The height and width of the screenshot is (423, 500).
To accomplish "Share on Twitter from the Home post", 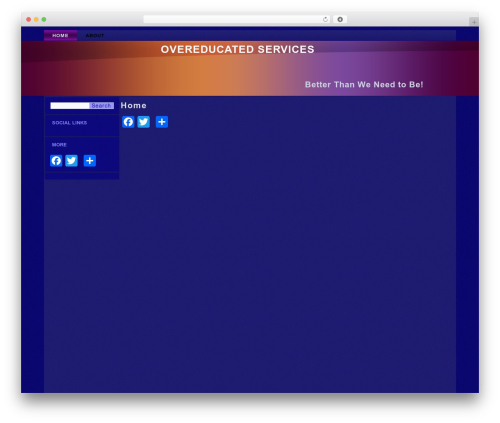I will click(144, 122).
